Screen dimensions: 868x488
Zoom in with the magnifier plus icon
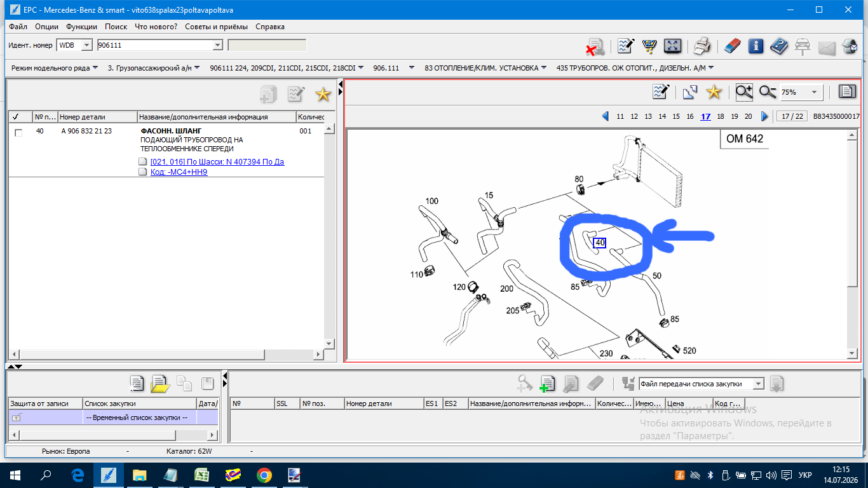pos(744,92)
